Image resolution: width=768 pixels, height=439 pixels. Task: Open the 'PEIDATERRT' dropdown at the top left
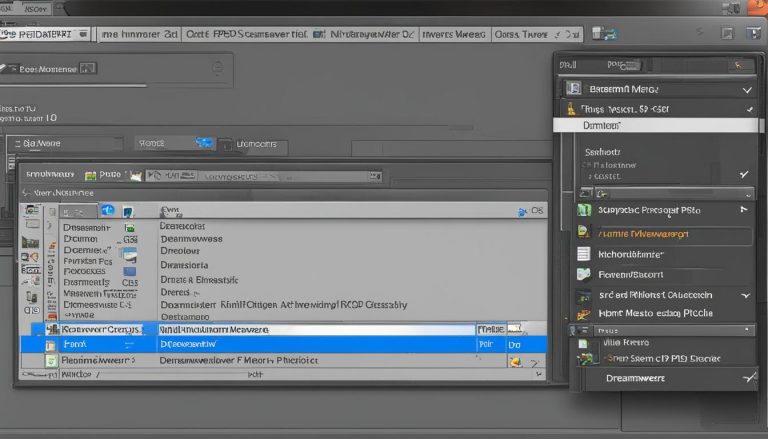(x=83, y=34)
